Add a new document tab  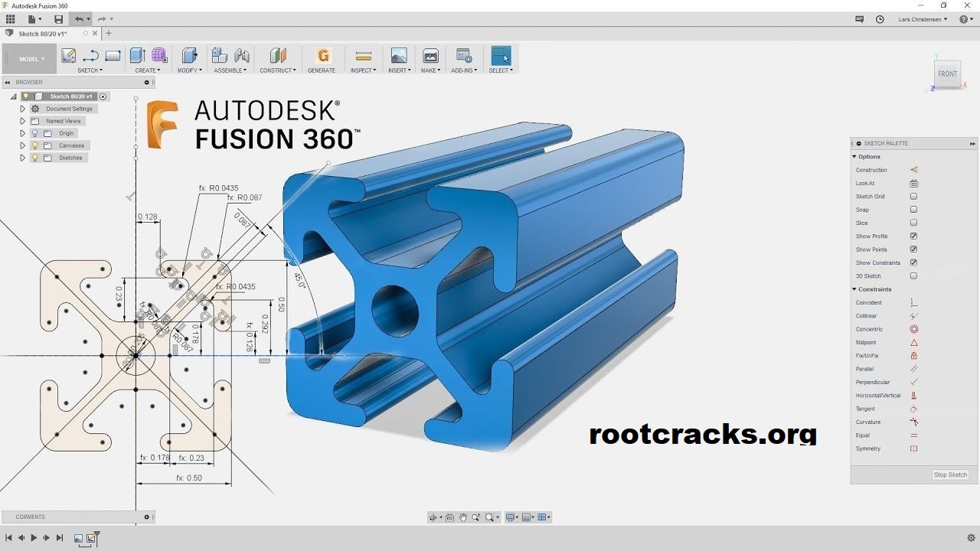click(109, 33)
